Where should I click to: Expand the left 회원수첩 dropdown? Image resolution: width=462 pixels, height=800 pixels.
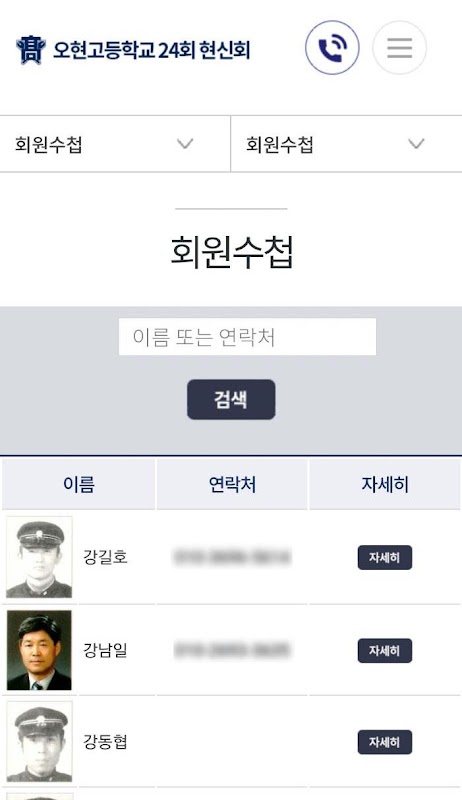tap(115, 144)
